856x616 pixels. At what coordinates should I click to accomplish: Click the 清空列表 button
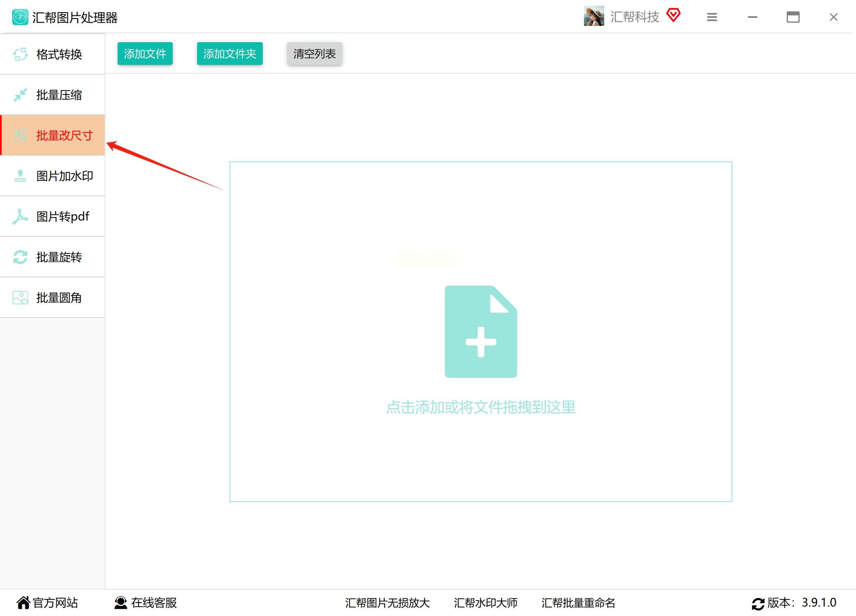pyautogui.click(x=314, y=54)
